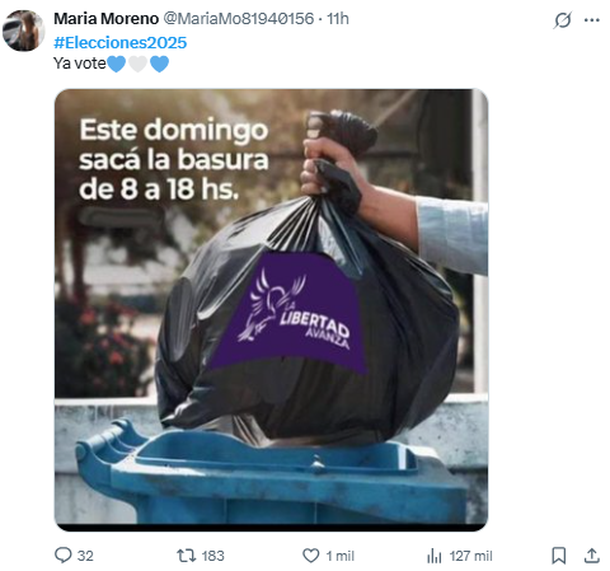Click the 127 mil views count
The width and height of the screenshot is (610, 571).
[x=471, y=556]
